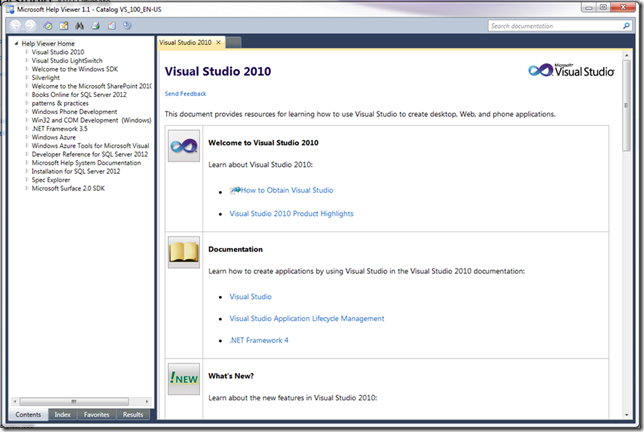Open the .NET Framework 4 link

point(259,340)
